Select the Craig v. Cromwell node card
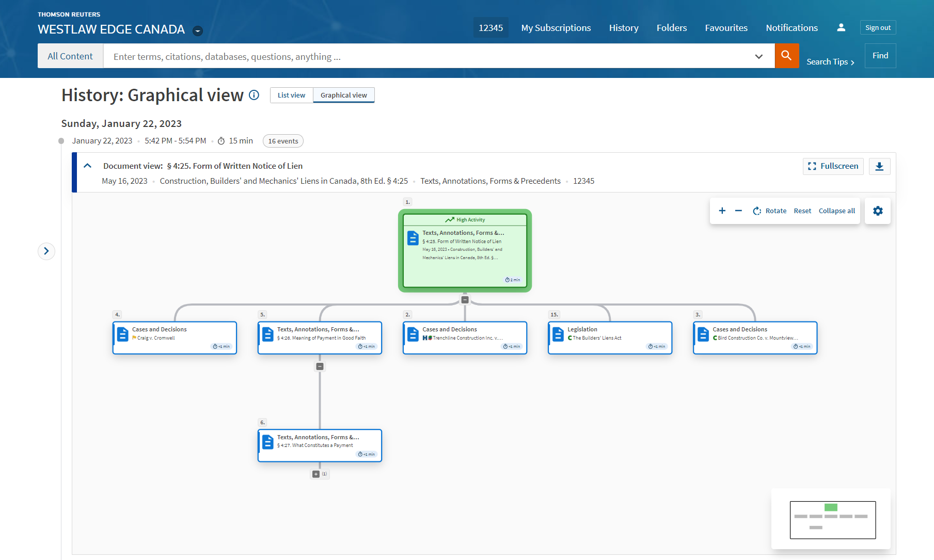Viewport: 934px width, 560px height. pos(175,338)
